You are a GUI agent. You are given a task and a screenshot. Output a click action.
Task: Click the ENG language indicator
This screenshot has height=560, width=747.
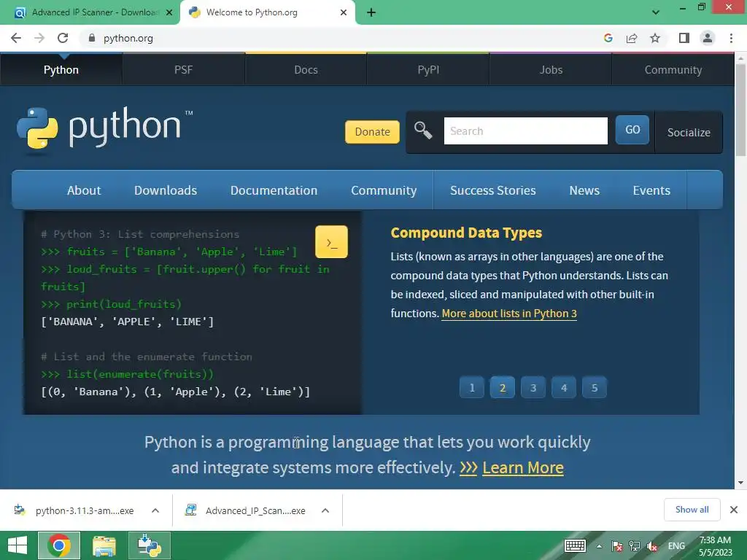[x=676, y=546]
